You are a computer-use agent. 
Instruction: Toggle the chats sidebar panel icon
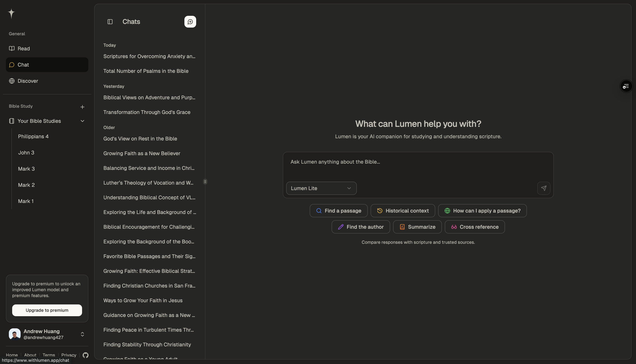coord(110,22)
